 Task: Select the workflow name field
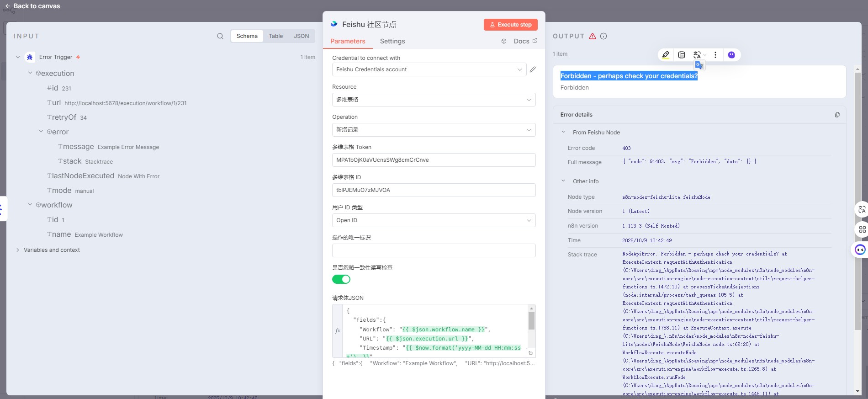coord(85,234)
